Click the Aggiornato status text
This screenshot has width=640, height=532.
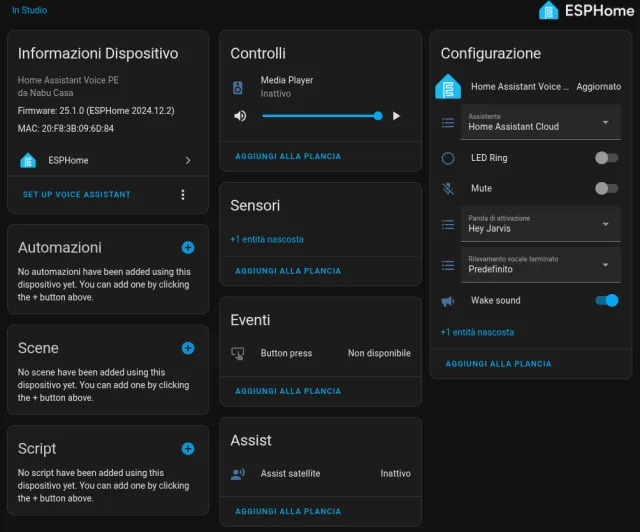[598, 87]
